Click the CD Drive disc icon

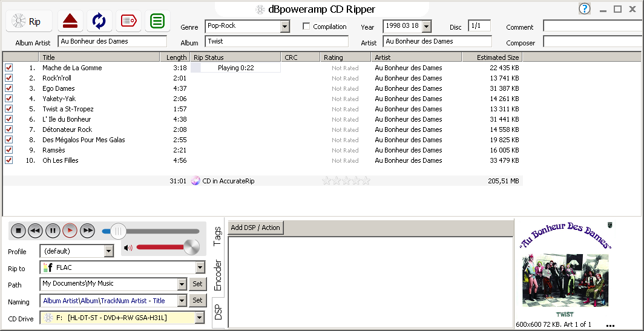pos(48,318)
